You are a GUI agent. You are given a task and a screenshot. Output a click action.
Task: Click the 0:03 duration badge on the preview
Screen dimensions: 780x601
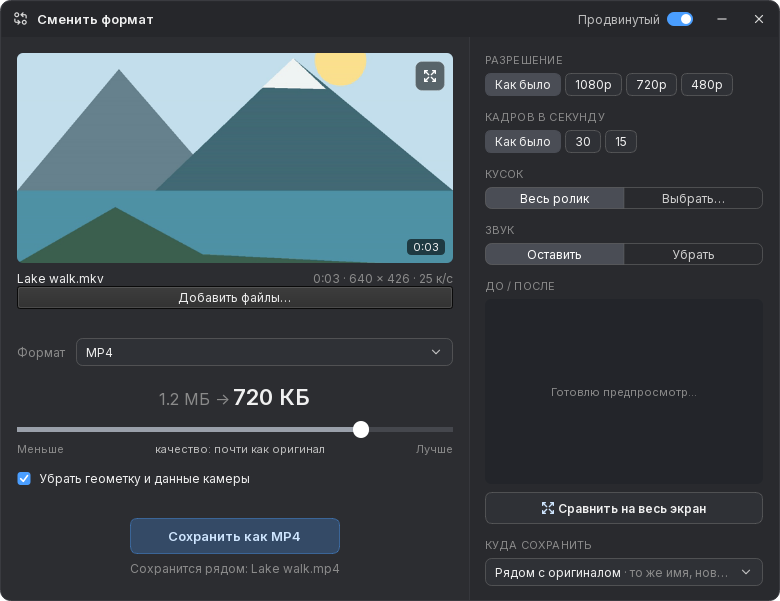point(426,247)
